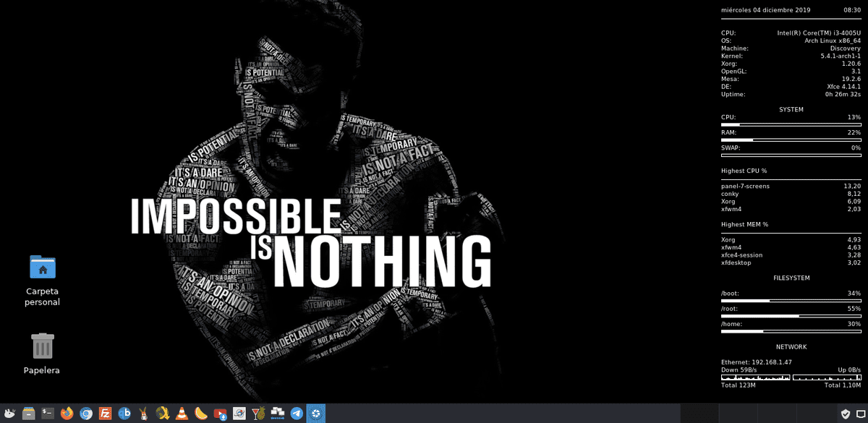Open the Papelera trash icon on desktop
This screenshot has width=868, height=423.
(43, 345)
